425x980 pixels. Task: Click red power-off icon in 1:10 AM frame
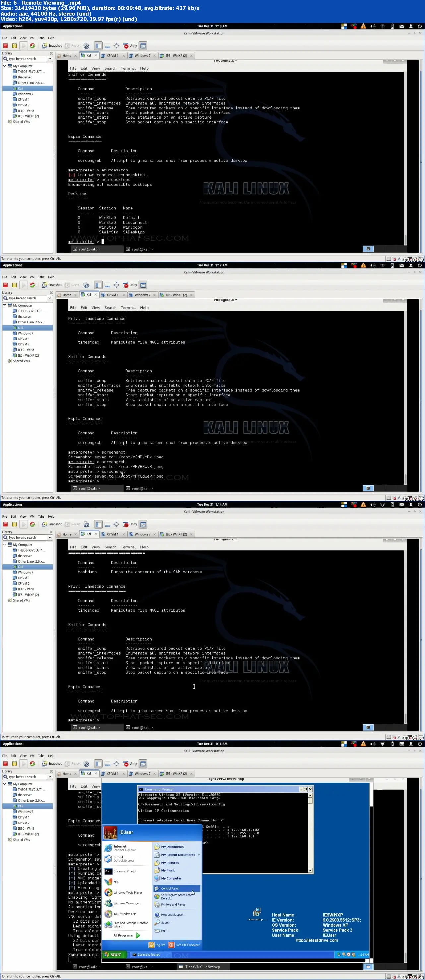coord(5,46)
